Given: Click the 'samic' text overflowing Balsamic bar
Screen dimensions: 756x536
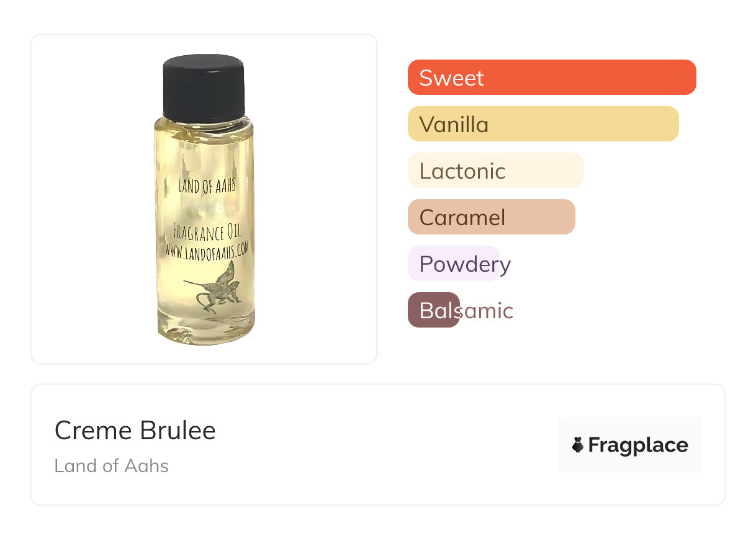Looking at the screenshot, I should click(x=486, y=311).
